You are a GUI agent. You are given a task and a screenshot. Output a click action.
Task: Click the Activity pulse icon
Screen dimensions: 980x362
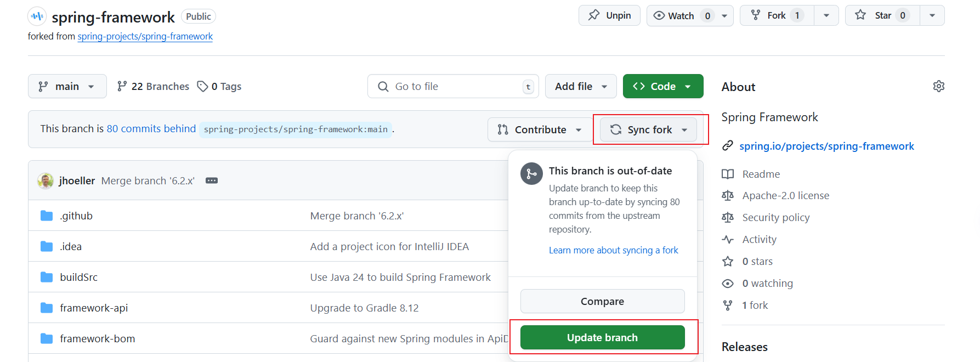728,240
